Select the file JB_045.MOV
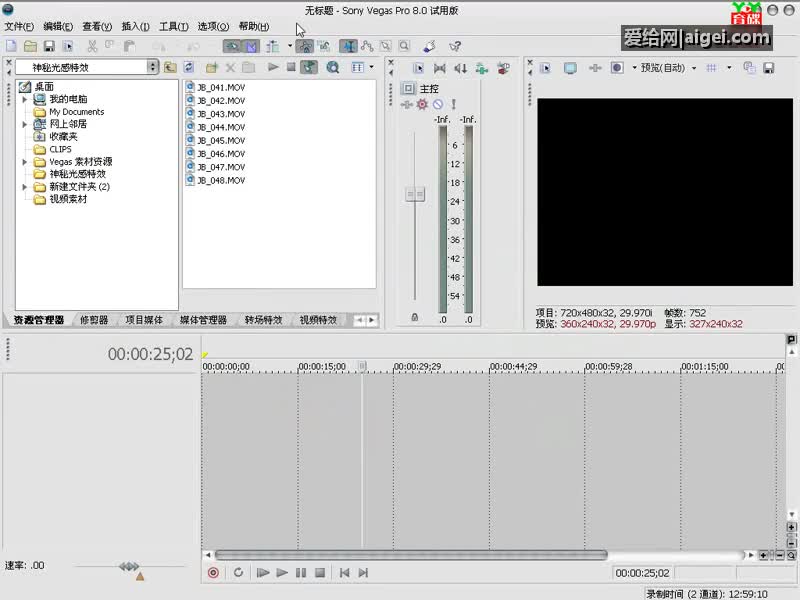800x600 pixels. point(220,141)
